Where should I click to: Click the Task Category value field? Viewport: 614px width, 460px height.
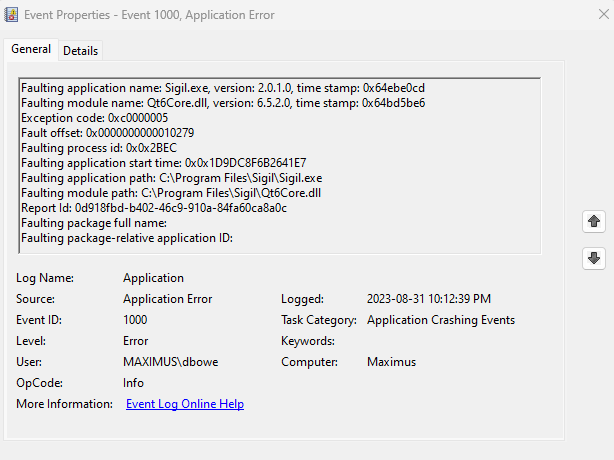441,320
